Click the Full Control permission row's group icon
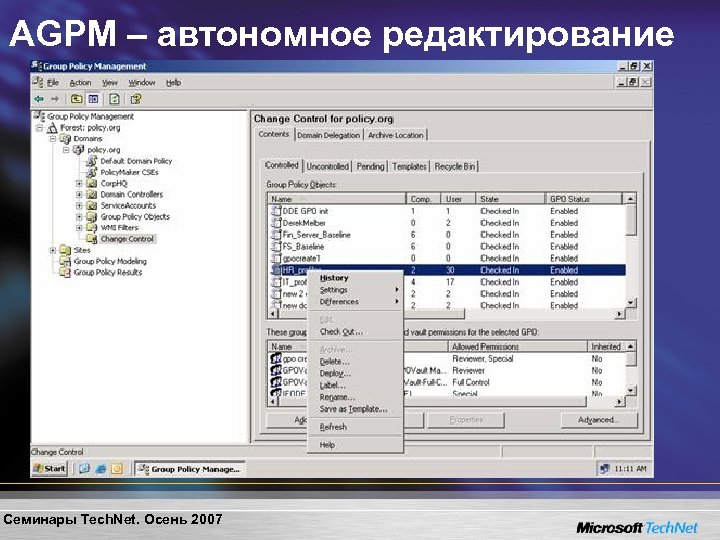720x540 pixels. pos(276,382)
